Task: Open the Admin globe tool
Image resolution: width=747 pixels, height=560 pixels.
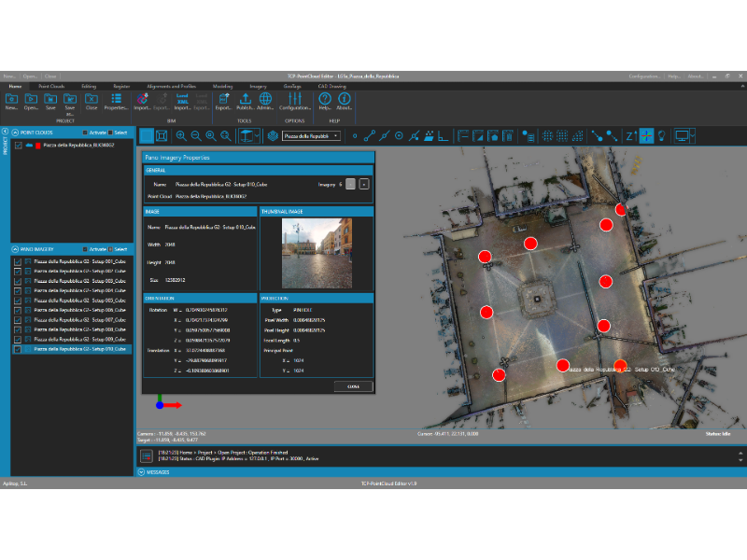Action: [265, 102]
